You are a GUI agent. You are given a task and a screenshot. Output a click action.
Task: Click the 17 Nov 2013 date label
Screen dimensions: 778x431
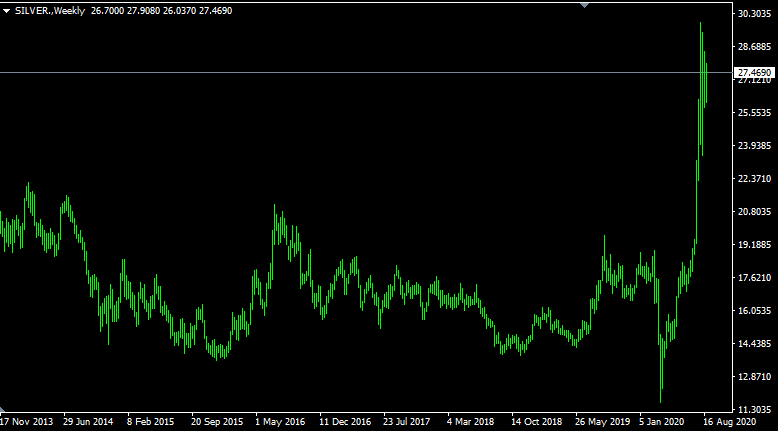26,422
